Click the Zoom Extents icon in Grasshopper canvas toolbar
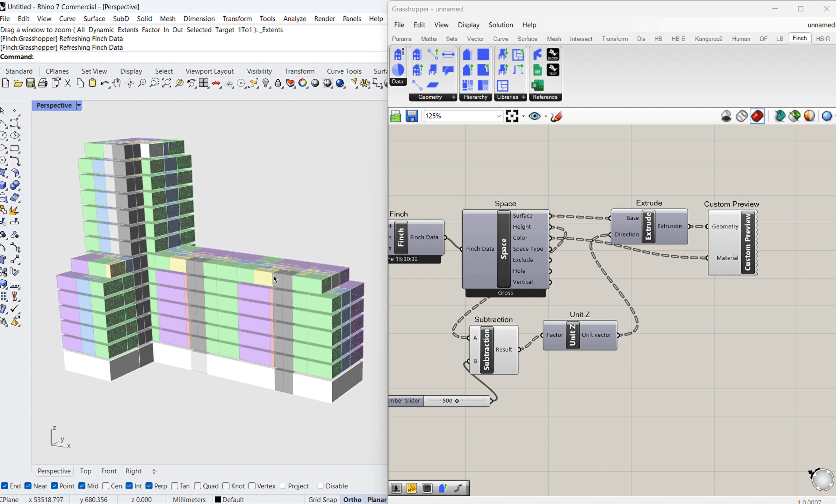836x504 pixels. (512, 116)
